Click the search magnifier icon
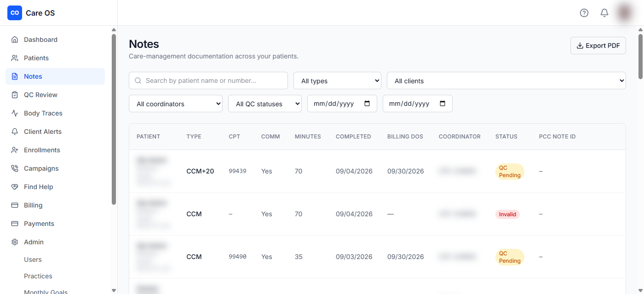 (138, 81)
